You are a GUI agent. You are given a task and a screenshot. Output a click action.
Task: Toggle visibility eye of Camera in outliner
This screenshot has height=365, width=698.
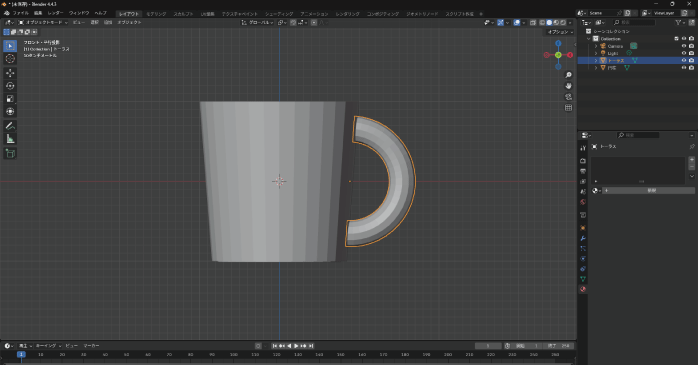(684, 46)
